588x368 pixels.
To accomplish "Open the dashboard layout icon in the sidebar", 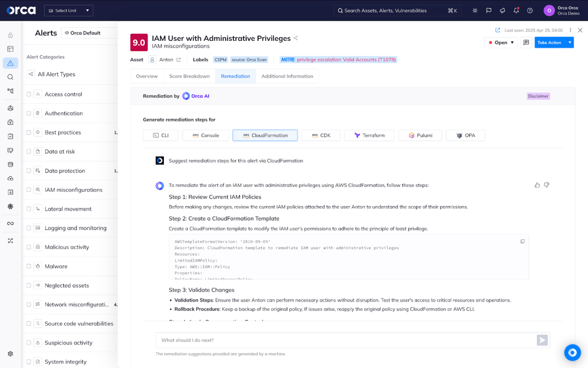I will (x=10, y=49).
